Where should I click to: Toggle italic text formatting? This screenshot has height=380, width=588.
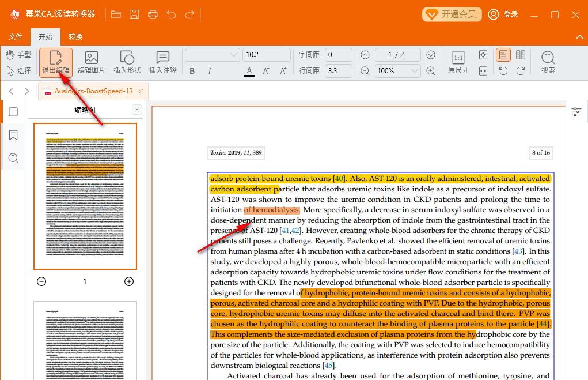(210, 71)
